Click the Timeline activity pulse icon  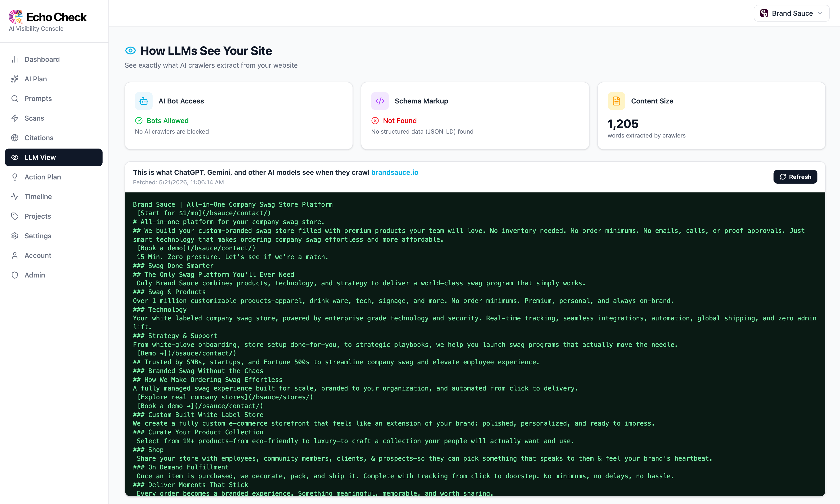[x=15, y=197]
